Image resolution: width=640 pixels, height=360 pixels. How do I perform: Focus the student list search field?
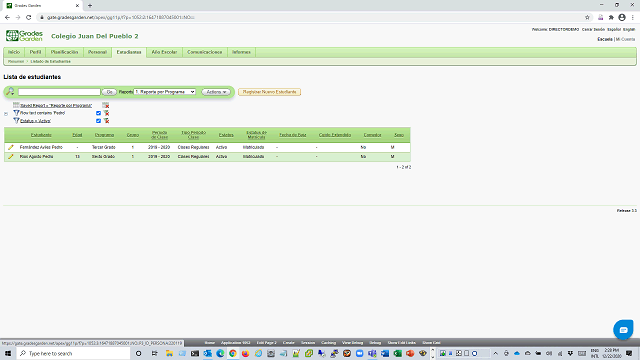tap(59, 92)
